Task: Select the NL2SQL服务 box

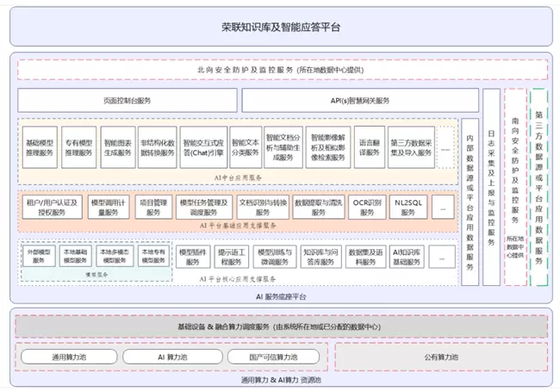Action: tap(408, 207)
